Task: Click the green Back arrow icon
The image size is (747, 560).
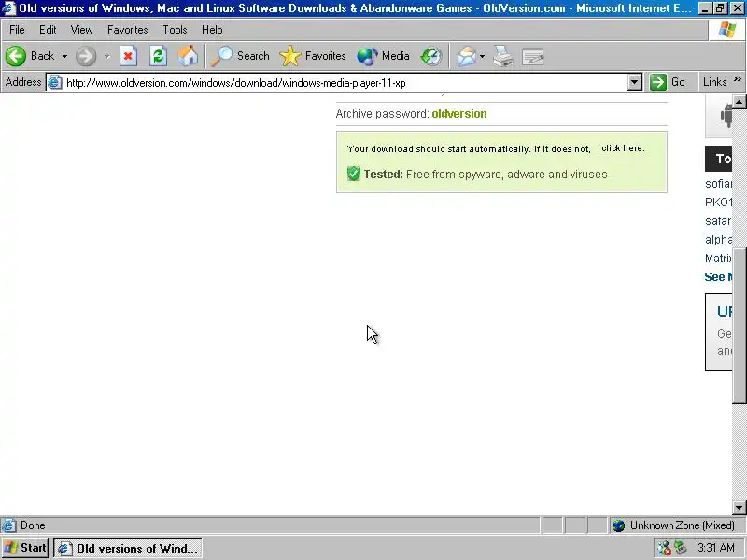Action: pos(16,56)
